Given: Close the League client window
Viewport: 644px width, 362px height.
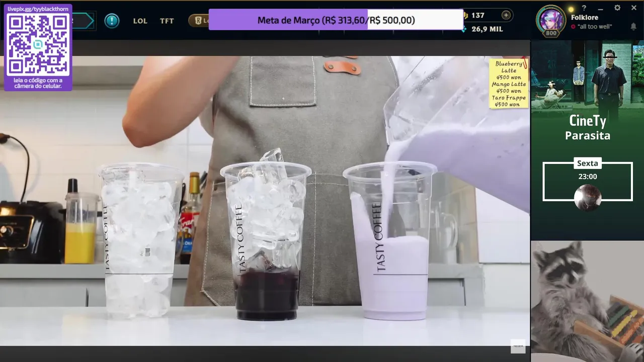Looking at the screenshot, I should [x=634, y=8].
